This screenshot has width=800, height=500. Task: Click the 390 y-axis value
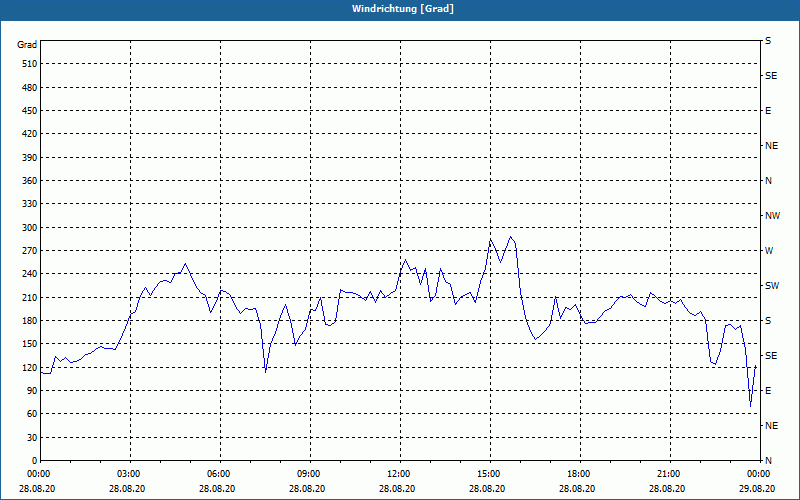click(x=30, y=157)
